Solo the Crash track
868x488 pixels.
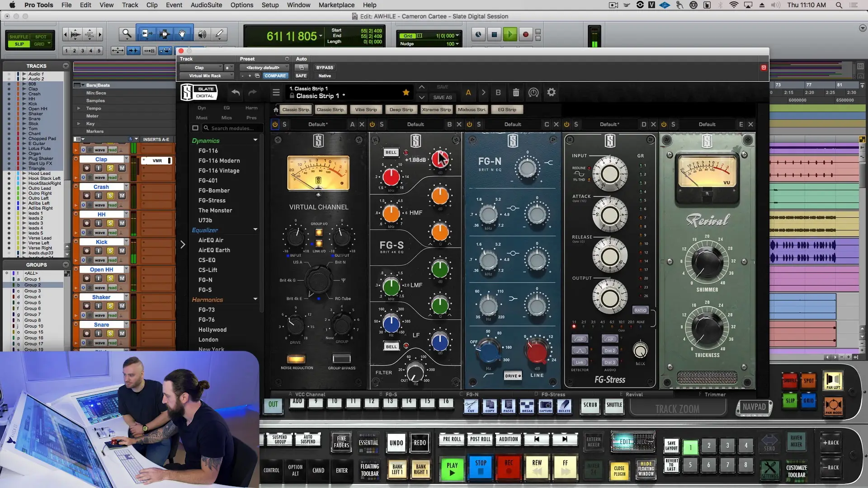click(110, 196)
